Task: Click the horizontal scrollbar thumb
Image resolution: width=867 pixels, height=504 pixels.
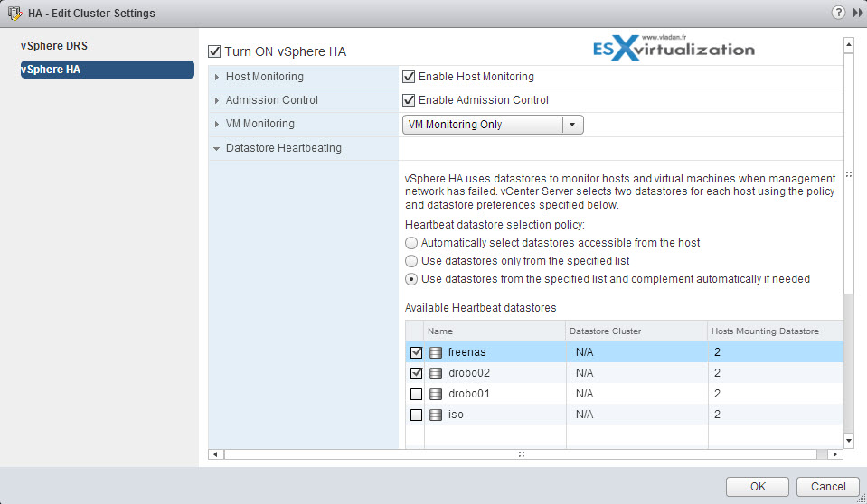Action: 521,454
